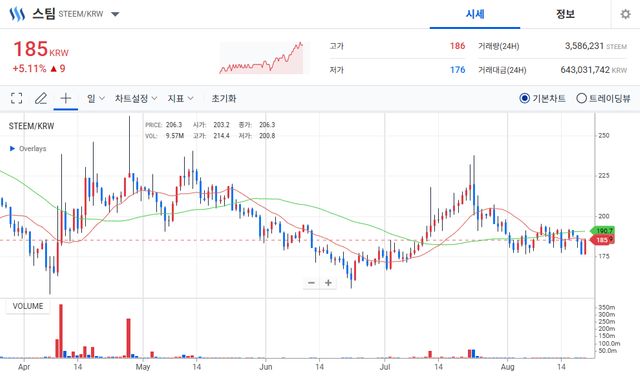Click the Aug label on time axis

tap(507, 367)
